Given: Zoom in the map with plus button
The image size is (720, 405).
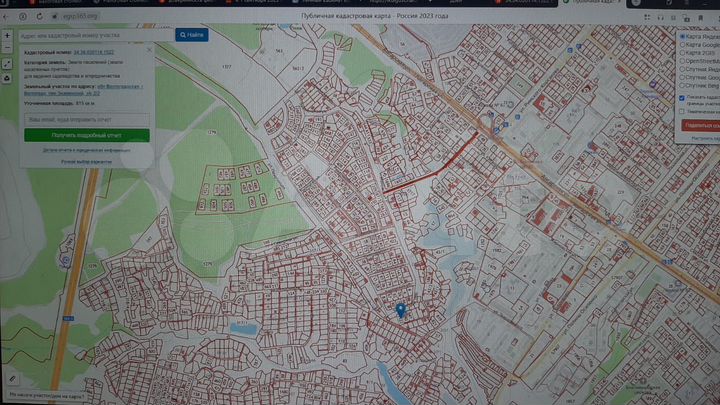Looking at the screenshot, I should [x=7, y=36].
